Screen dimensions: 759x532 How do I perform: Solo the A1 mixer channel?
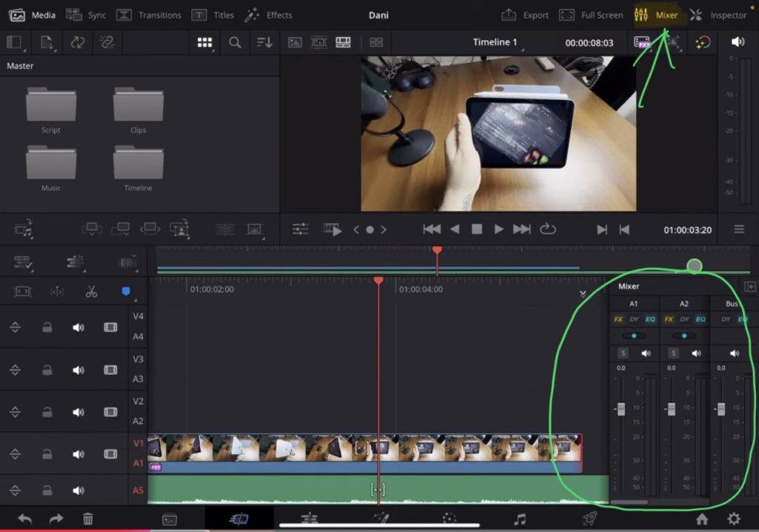[623, 353]
